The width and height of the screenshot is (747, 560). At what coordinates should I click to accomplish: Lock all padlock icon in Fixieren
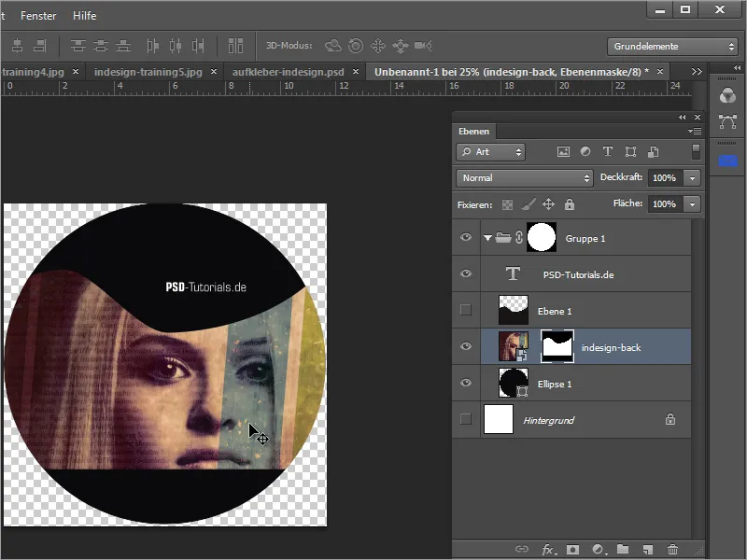click(570, 204)
